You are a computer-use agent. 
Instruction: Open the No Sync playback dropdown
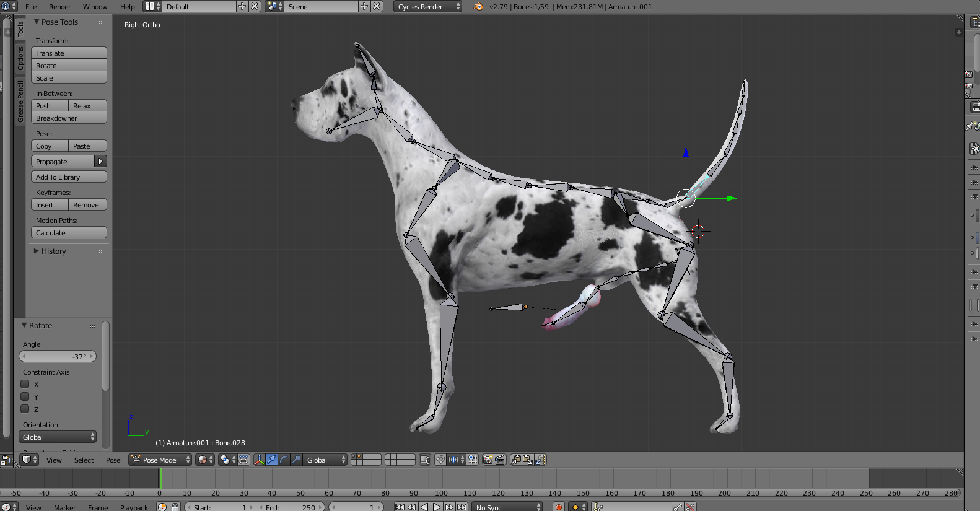tap(507, 507)
